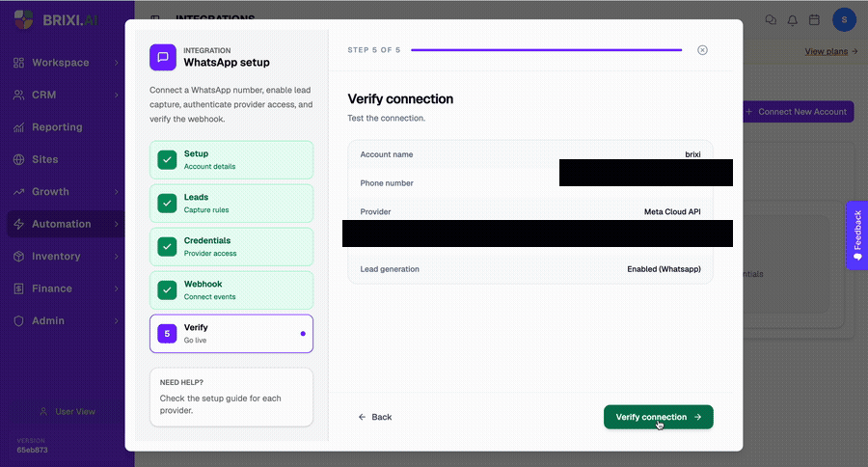Viewport: 868px width, 467px height.
Task: Follow the View plans link
Action: [x=831, y=51]
